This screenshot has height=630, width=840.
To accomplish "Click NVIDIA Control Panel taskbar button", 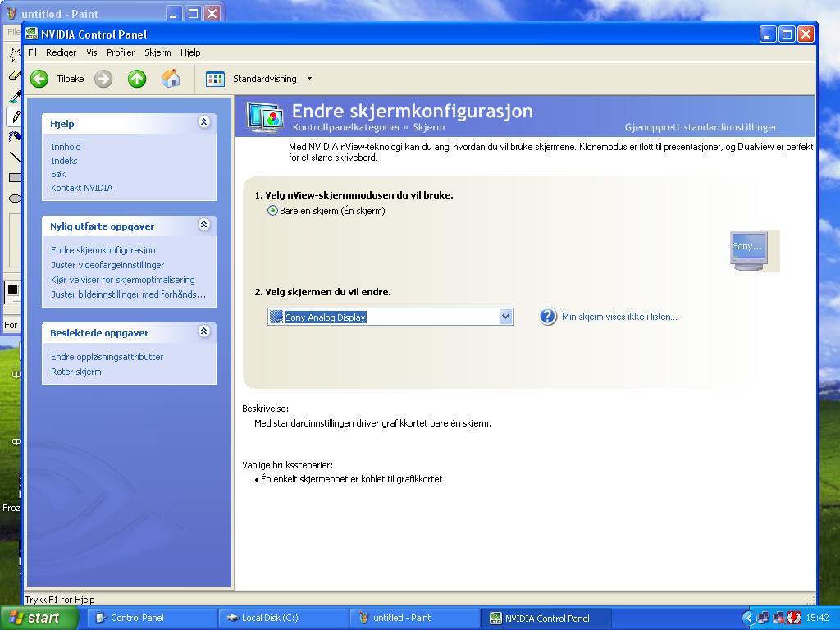I will click(x=546, y=619).
